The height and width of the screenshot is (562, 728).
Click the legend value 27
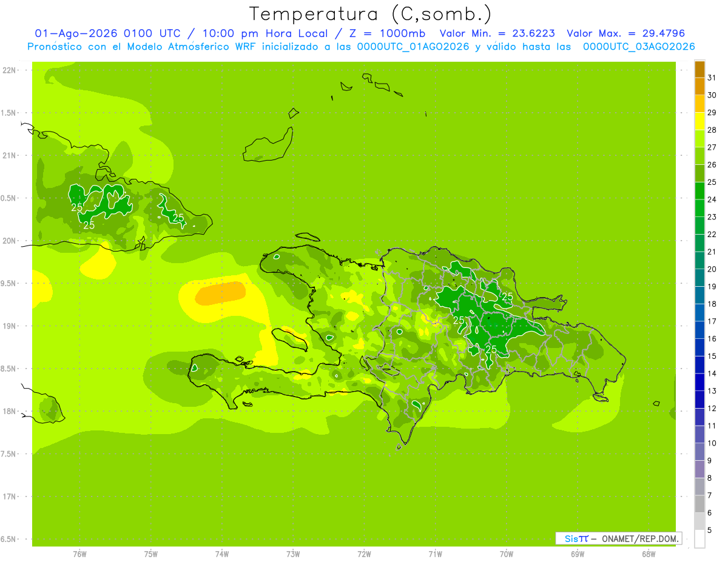pyautogui.click(x=712, y=147)
